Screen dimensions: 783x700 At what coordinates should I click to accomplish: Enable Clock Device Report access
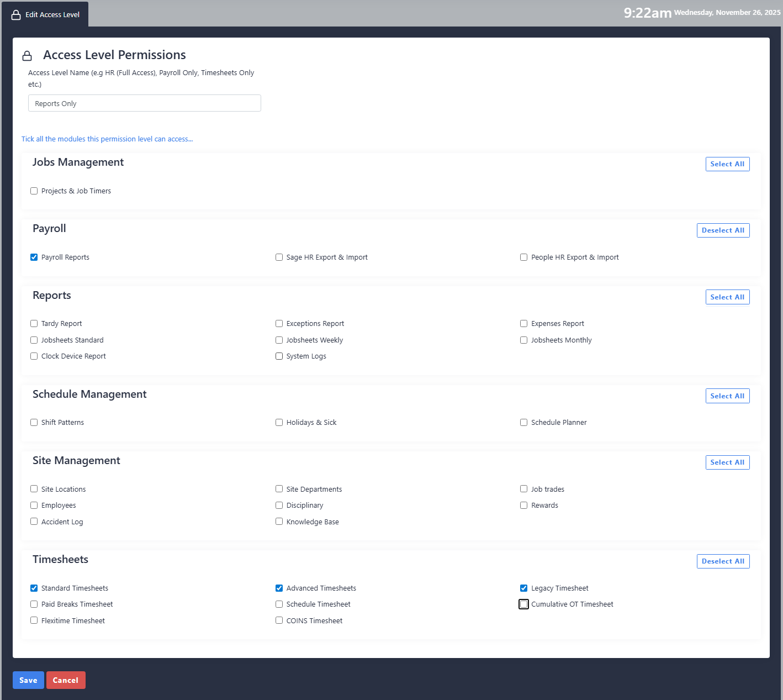(x=34, y=356)
